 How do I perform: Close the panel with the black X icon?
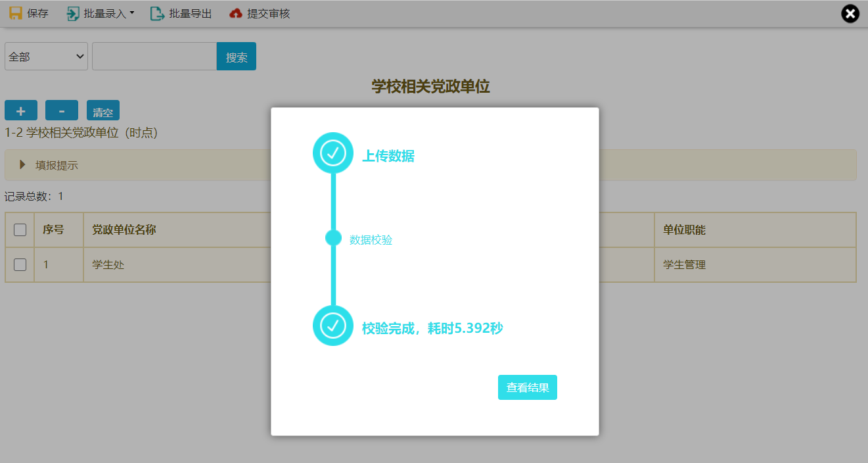click(850, 13)
